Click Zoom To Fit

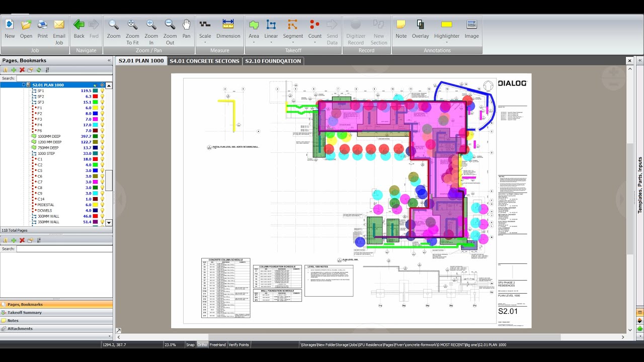coord(132,32)
